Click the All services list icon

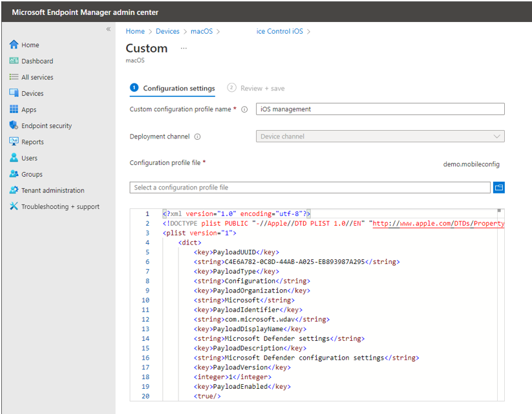click(x=14, y=77)
